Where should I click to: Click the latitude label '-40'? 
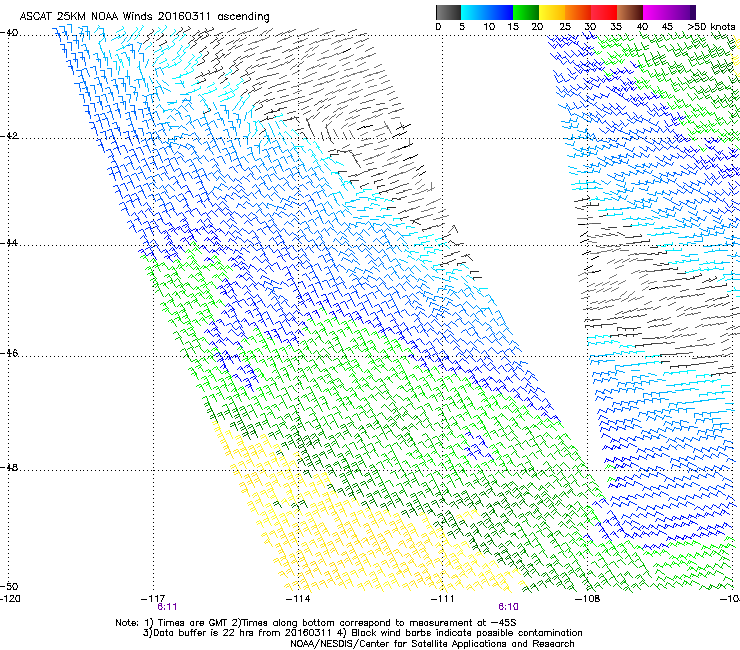(9, 33)
